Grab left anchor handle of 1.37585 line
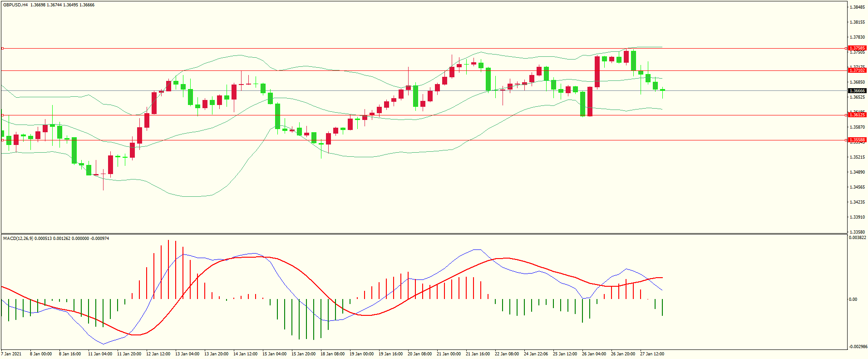Viewport: 868px width, 359px height. 2,48
